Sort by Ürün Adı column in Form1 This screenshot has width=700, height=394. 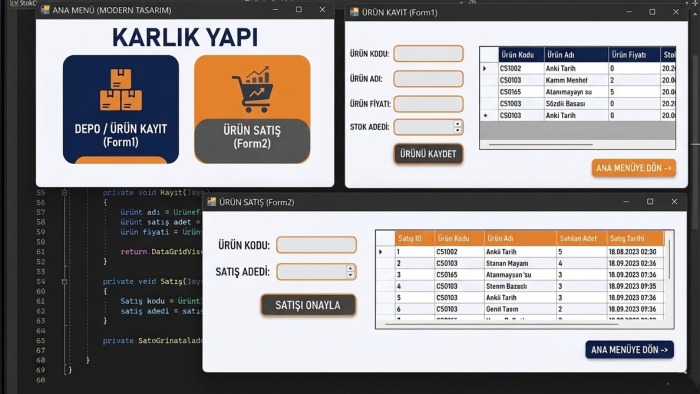click(x=576, y=55)
